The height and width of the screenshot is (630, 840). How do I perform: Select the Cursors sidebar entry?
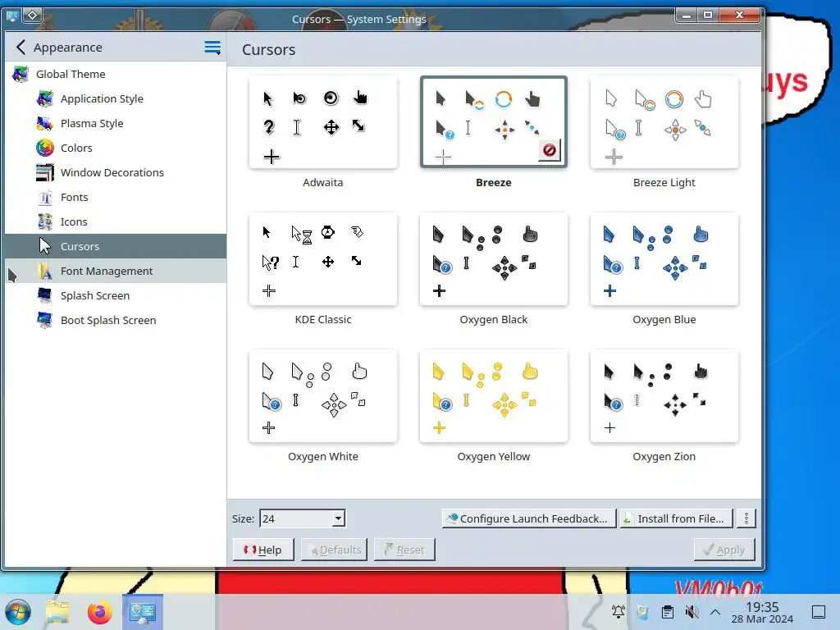(116, 246)
